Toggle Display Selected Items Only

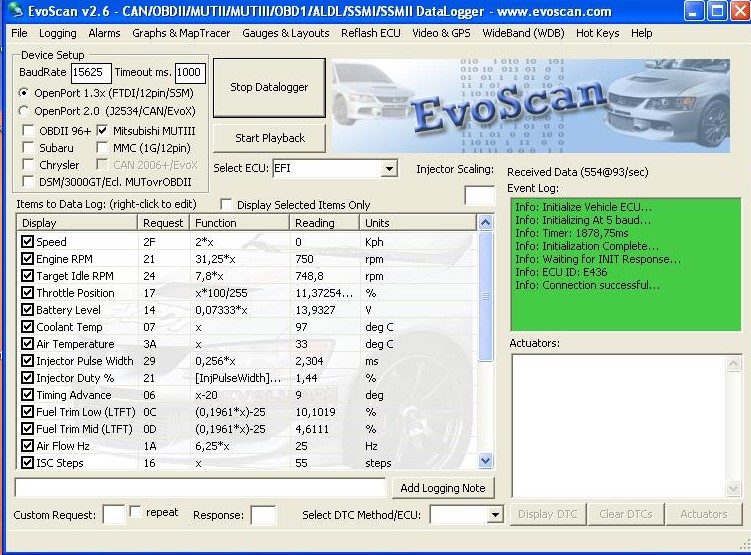point(226,204)
